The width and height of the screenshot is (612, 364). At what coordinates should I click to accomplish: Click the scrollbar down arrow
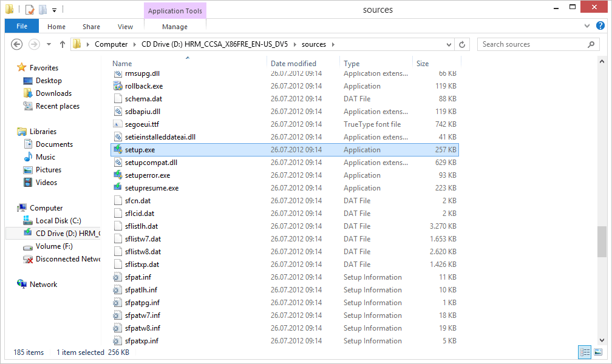pyautogui.click(x=602, y=340)
